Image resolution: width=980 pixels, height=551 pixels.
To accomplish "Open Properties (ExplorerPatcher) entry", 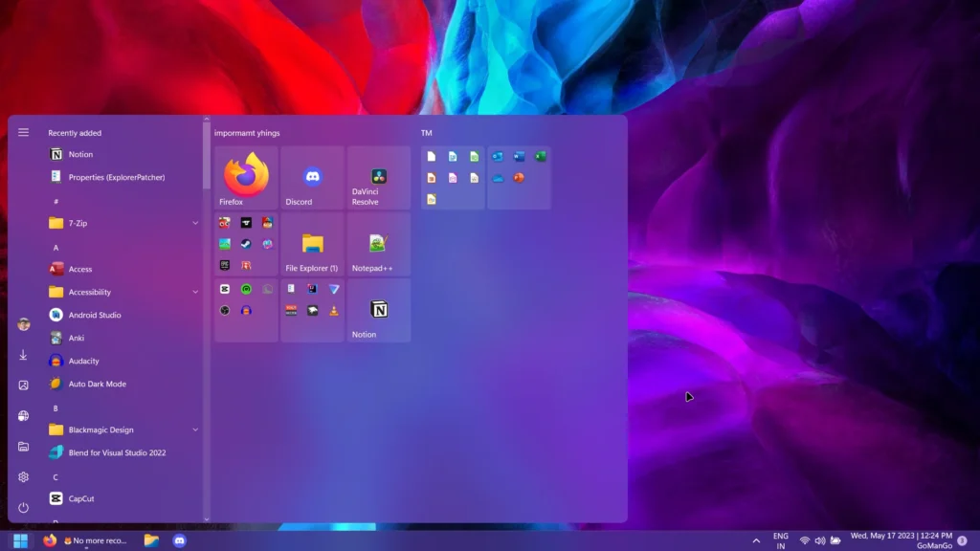I will (123, 177).
